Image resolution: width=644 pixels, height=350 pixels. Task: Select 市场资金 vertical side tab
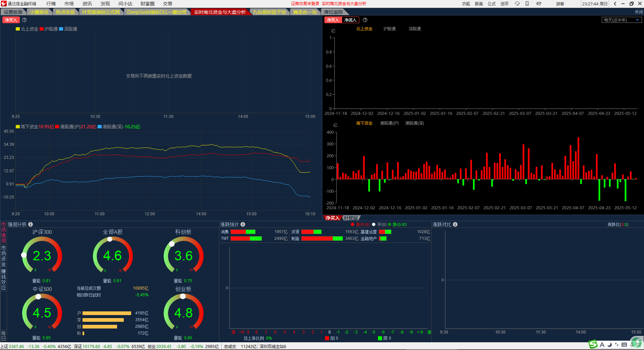3,256
